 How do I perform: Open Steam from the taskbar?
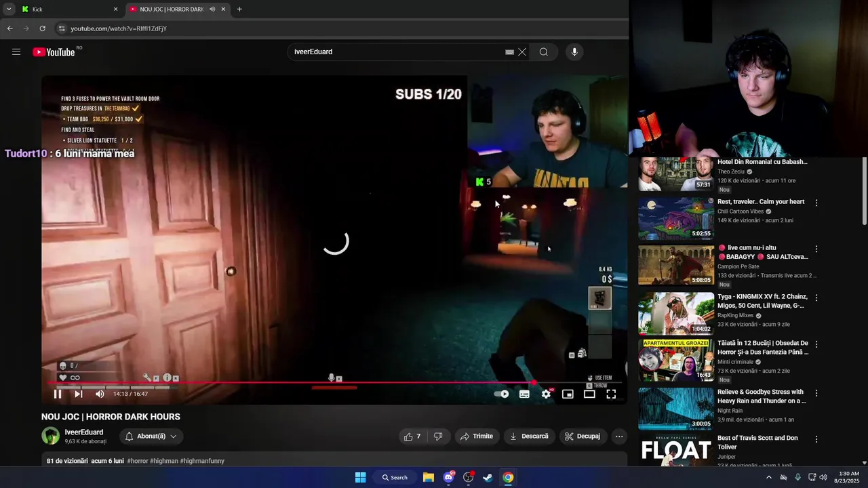[488, 477]
